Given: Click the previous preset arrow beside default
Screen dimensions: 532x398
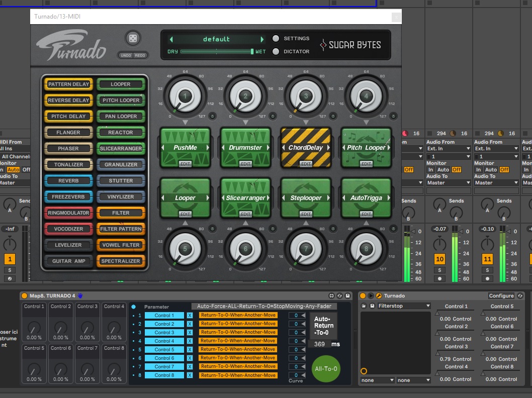Looking at the screenshot, I should [x=171, y=39].
